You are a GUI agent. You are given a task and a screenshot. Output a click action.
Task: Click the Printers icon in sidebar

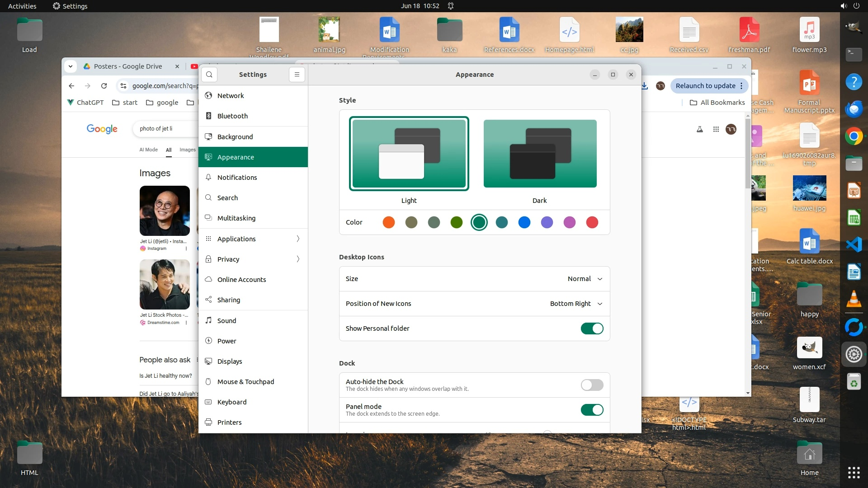point(208,422)
